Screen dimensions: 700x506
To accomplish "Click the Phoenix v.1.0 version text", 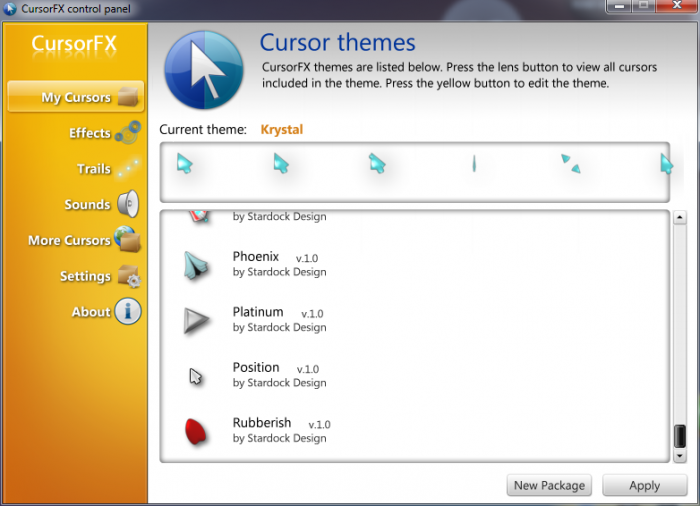I will pyautogui.click(x=307, y=258).
